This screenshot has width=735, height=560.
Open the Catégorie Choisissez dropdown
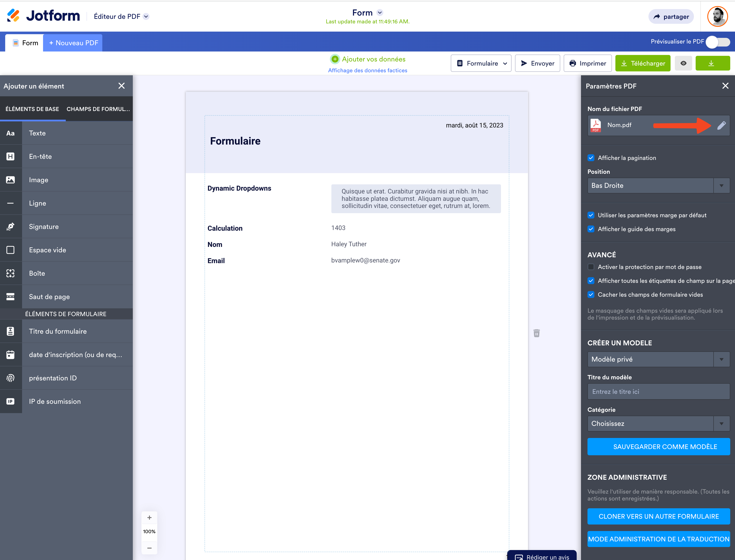(x=658, y=424)
